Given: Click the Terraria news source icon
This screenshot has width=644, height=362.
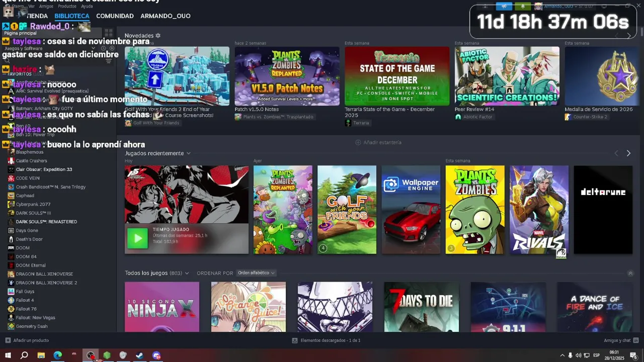Looking at the screenshot, I should [x=348, y=123].
